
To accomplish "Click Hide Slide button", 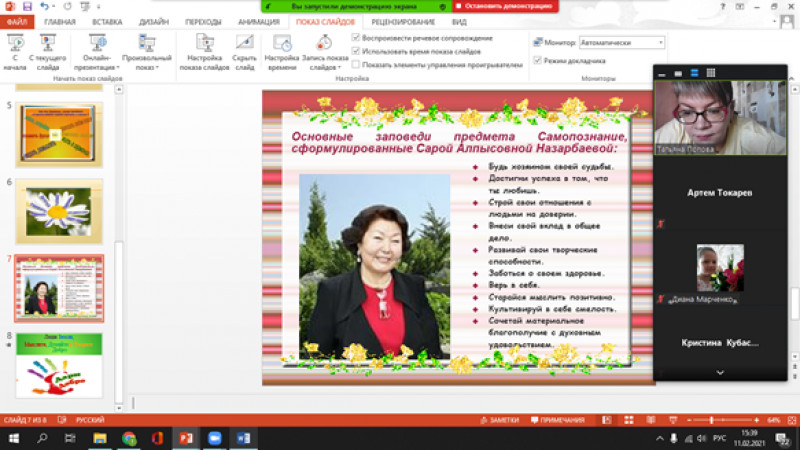I will (x=244, y=52).
